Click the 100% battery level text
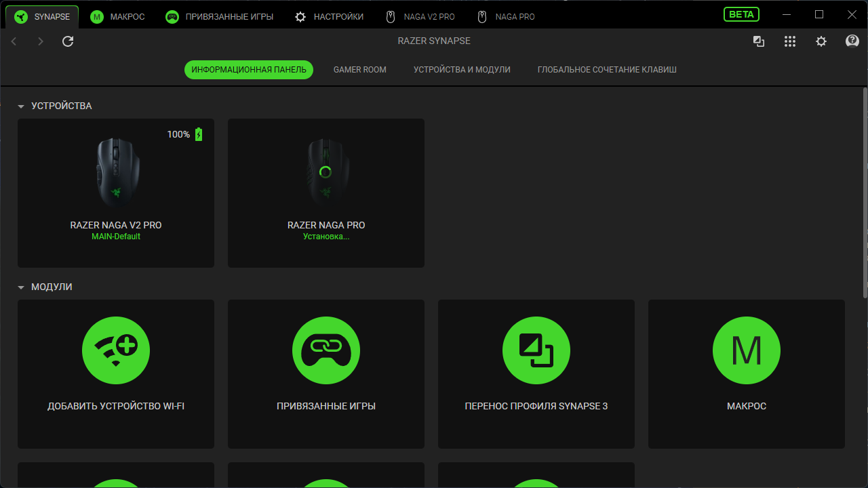Screen dimensions: 868x488 point(178,134)
